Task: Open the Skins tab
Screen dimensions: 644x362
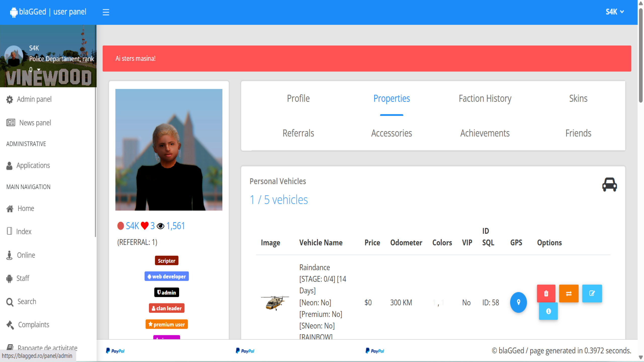Action: pos(578,99)
